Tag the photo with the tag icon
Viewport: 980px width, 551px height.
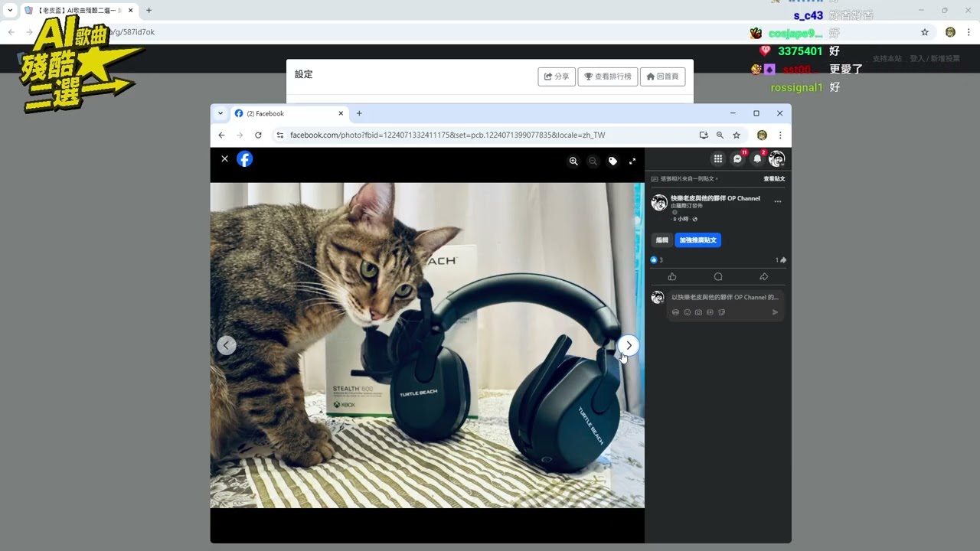[612, 161]
